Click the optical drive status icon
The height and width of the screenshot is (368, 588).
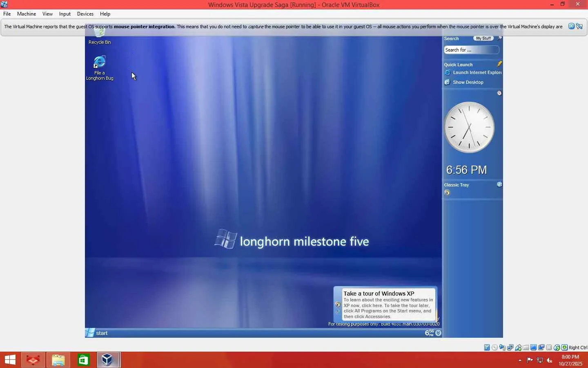pos(495,348)
